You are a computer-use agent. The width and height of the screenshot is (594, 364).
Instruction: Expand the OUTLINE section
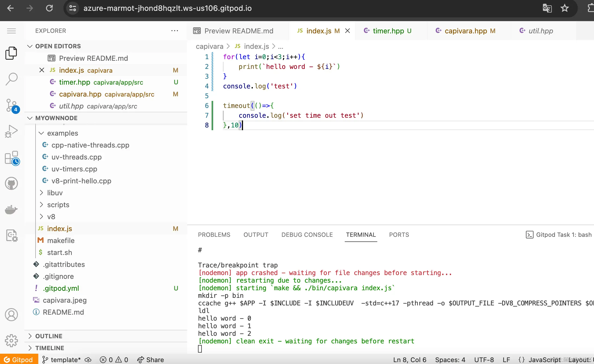tap(49, 336)
